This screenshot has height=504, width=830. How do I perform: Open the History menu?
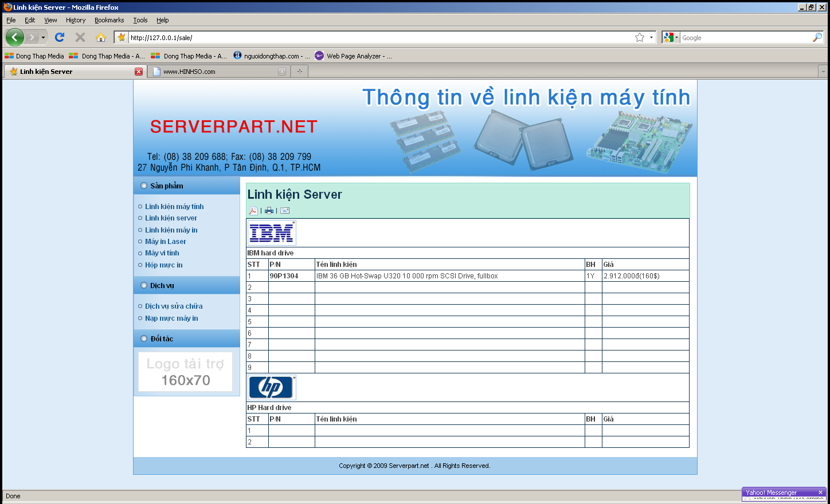[x=76, y=20]
